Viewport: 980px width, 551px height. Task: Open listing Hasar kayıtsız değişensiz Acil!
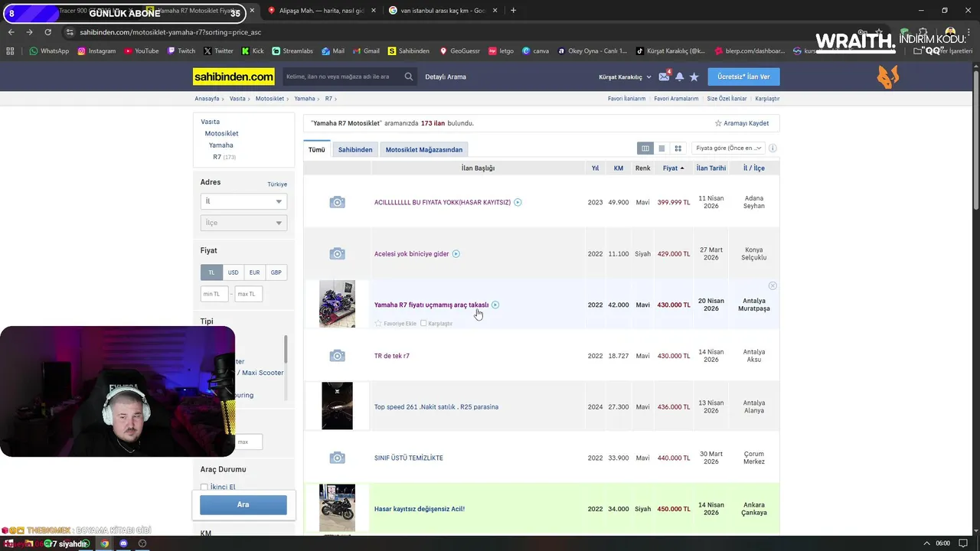click(420, 509)
